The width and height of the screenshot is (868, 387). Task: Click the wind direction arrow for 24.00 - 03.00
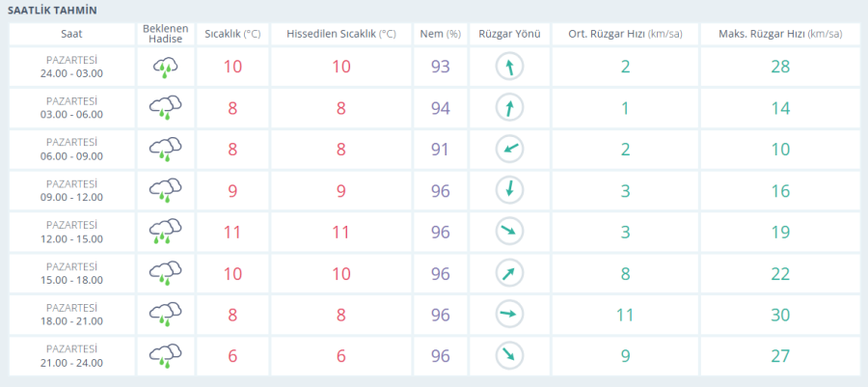click(x=509, y=67)
